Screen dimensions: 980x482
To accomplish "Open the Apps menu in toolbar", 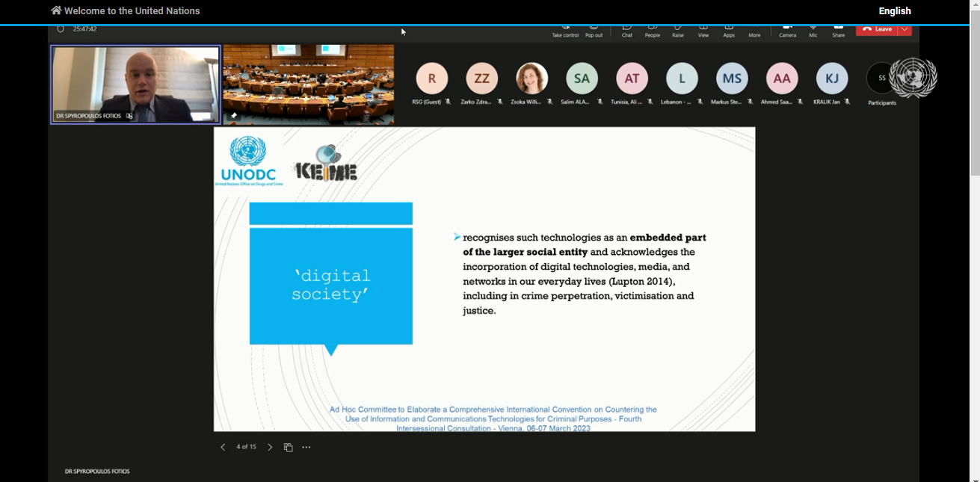I will [729, 31].
